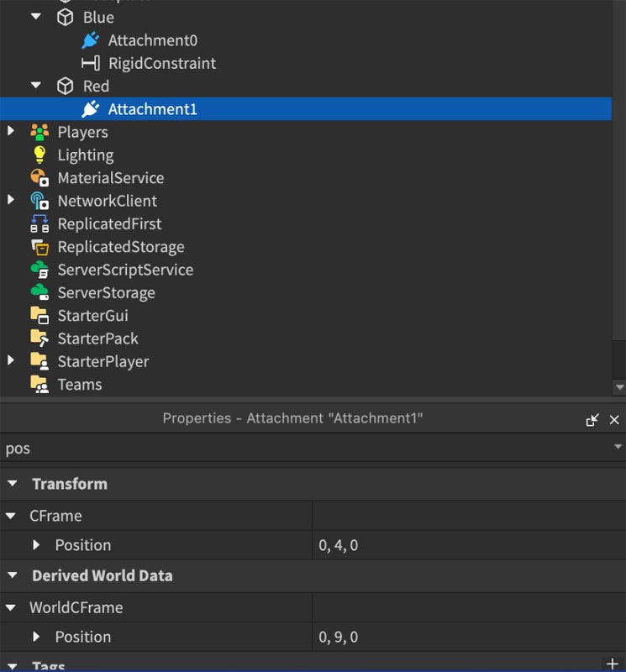Collapse the Blue part node
The height and width of the screenshot is (672, 626).
coord(36,17)
